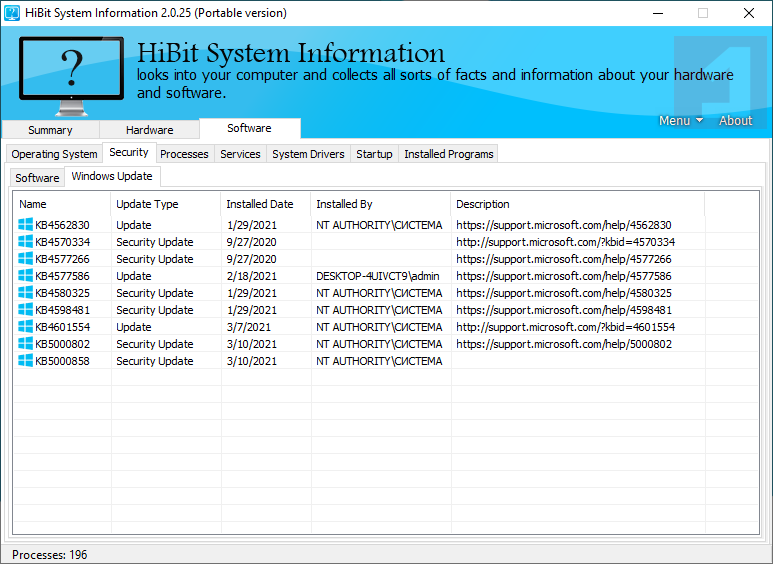773x564 pixels.
Task: Open the System Drivers tab
Action: click(308, 154)
